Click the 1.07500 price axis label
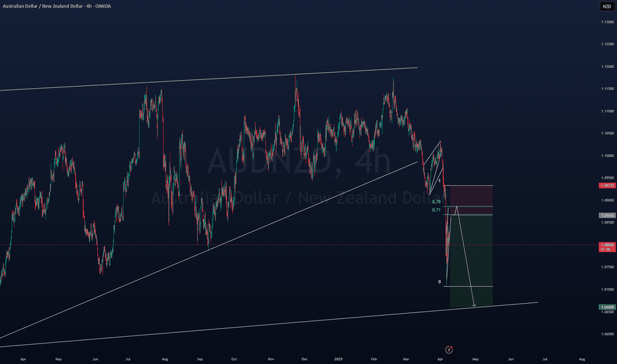The width and height of the screenshot is (617, 364). tap(607, 267)
